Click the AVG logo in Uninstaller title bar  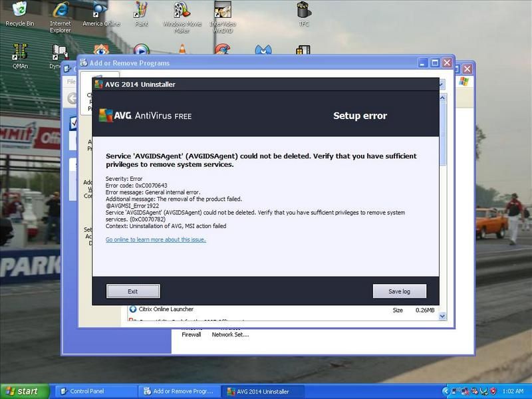click(x=98, y=84)
